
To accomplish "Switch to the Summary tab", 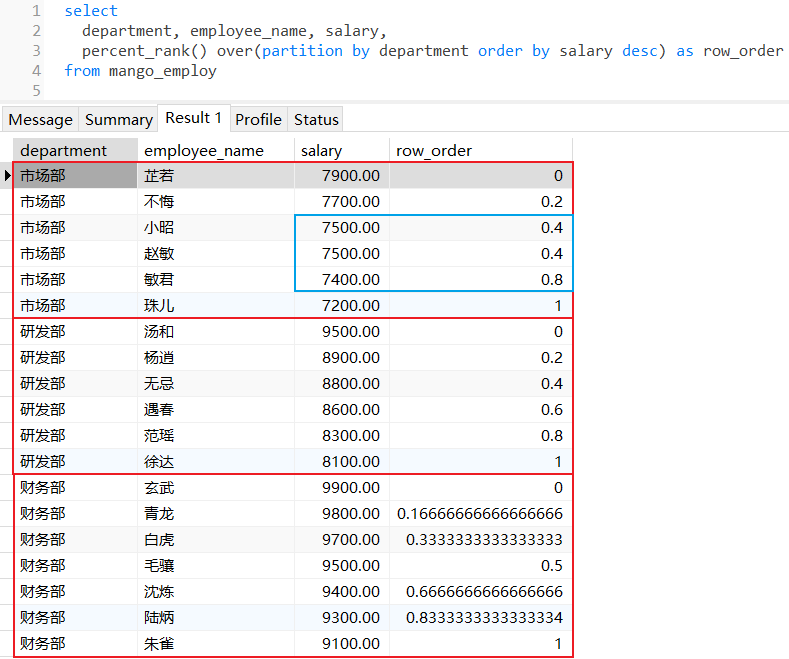I will pyautogui.click(x=119, y=120).
